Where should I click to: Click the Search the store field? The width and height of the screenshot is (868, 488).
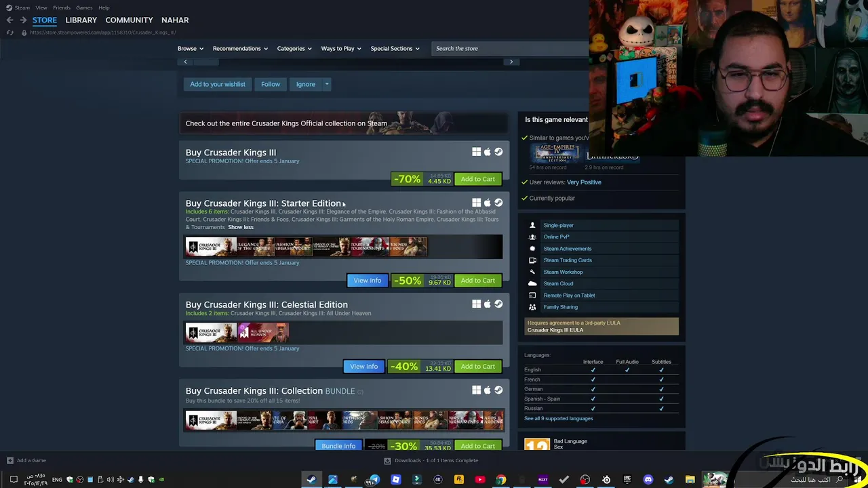click(510, 49)
